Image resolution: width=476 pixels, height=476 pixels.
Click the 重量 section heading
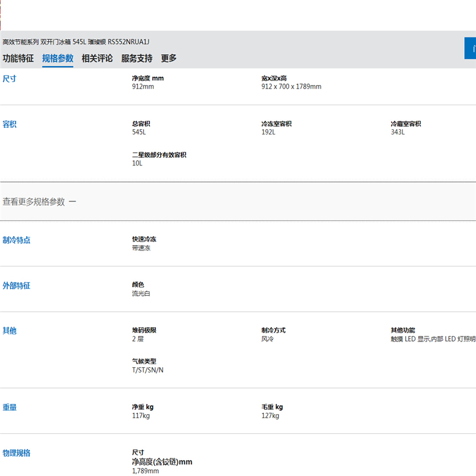click(x=10, y=408)
